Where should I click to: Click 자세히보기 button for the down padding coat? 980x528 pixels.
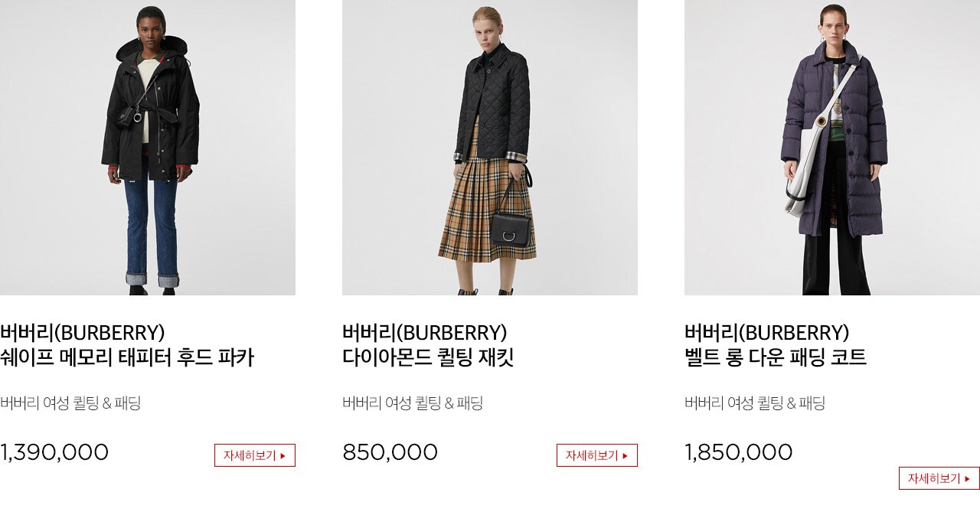(x=939, y=478)
